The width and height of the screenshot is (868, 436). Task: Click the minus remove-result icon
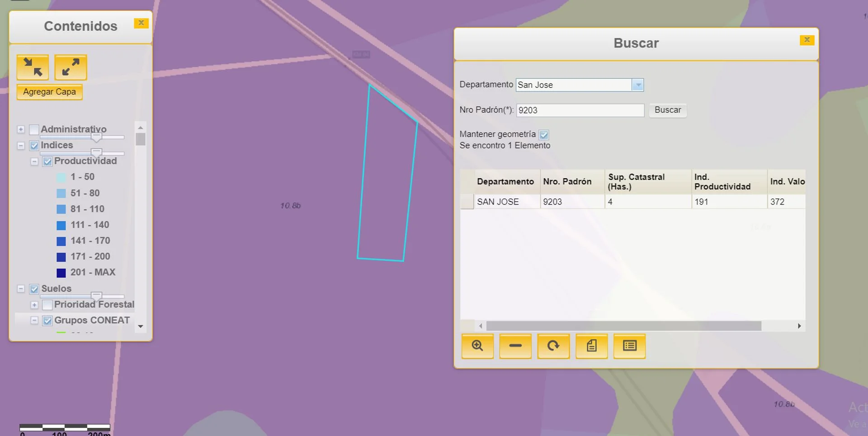point(515,346)
